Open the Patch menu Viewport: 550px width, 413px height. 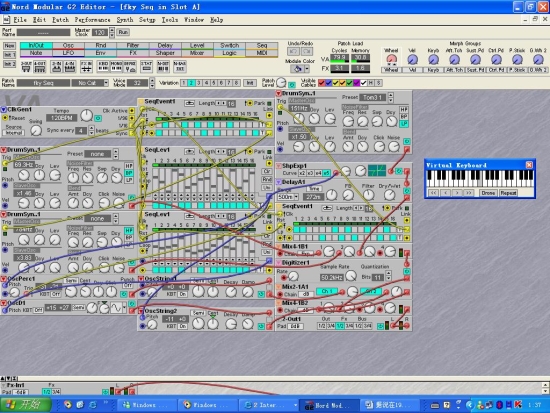60,20
